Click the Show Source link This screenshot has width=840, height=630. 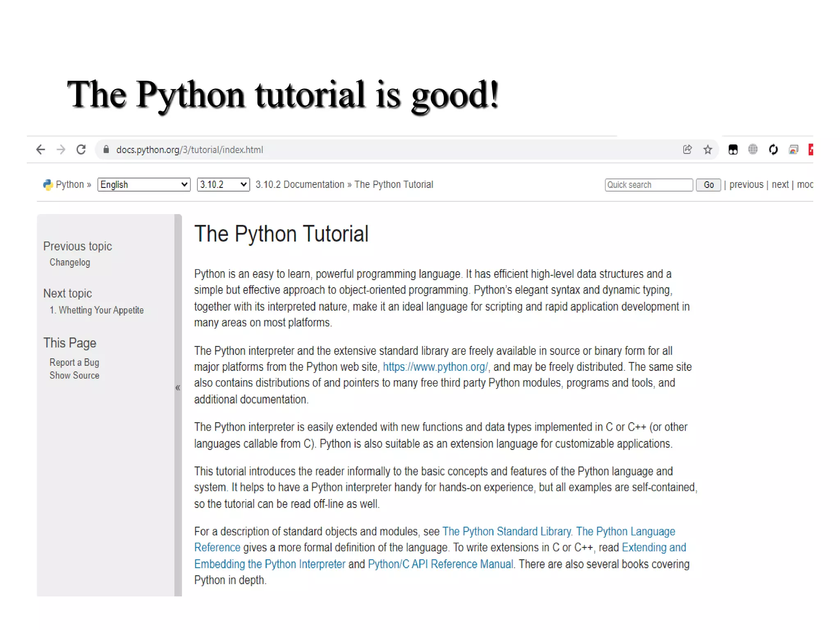[x=74, y=375]
